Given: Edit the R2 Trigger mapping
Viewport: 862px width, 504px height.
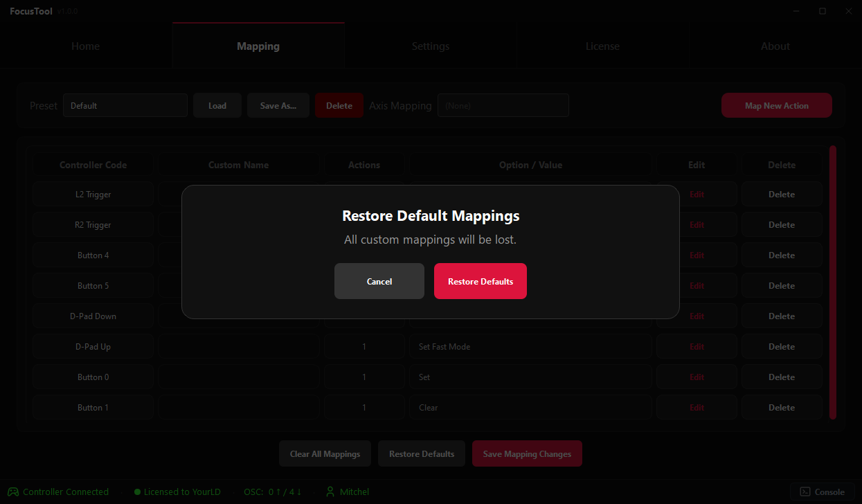Looking at the screenshot, I should click(697, 224).
